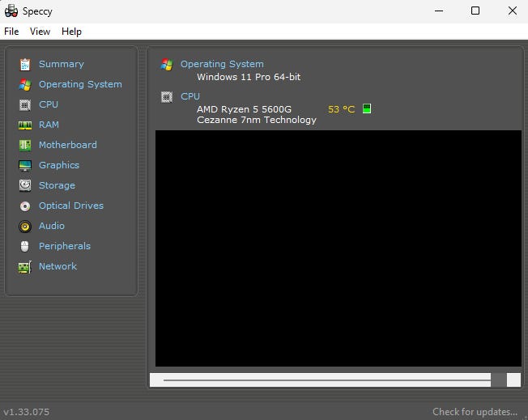Click the Peripherals mouse icon

coord(25,246)
